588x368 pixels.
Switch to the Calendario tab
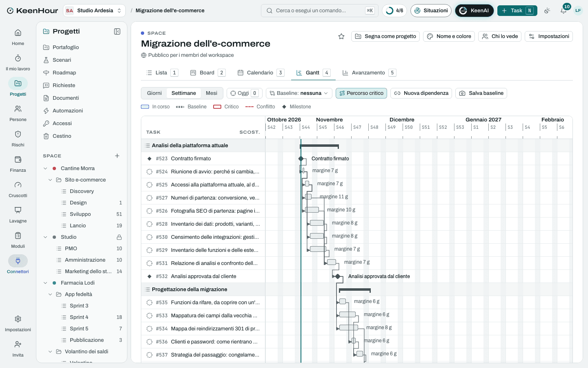coord(261,73)
